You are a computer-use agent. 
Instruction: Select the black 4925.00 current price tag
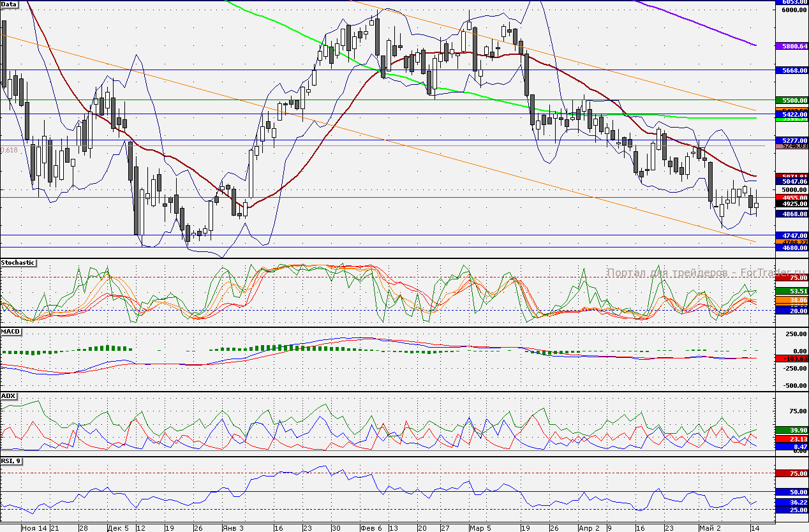pos(791,204)
